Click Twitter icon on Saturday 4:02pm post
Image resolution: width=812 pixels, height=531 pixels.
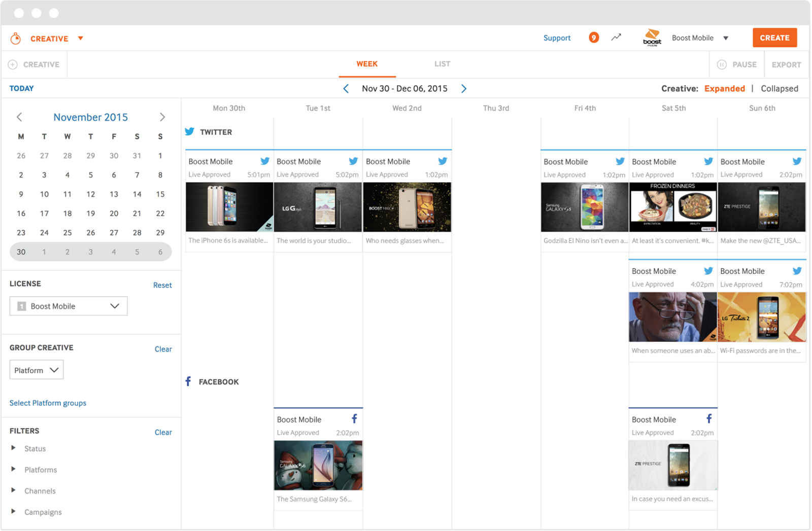708,271
